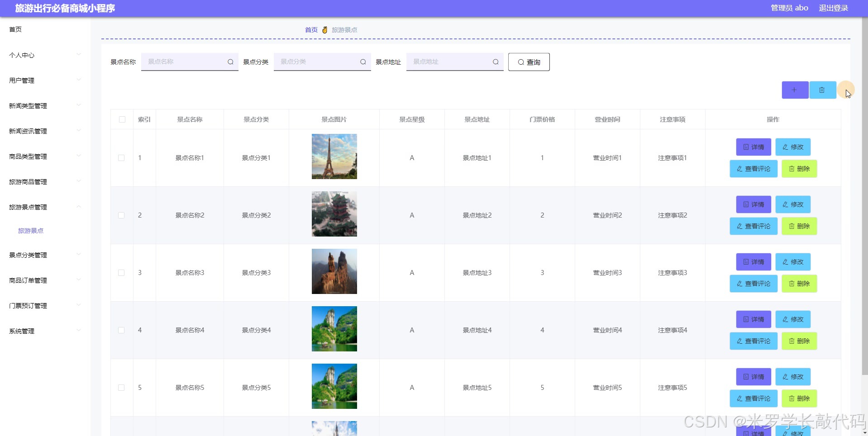The width and height of the screenshot is (868, 436).
Task: Click search icon in 景点名称 field
Action: click(x=230, y=62)
